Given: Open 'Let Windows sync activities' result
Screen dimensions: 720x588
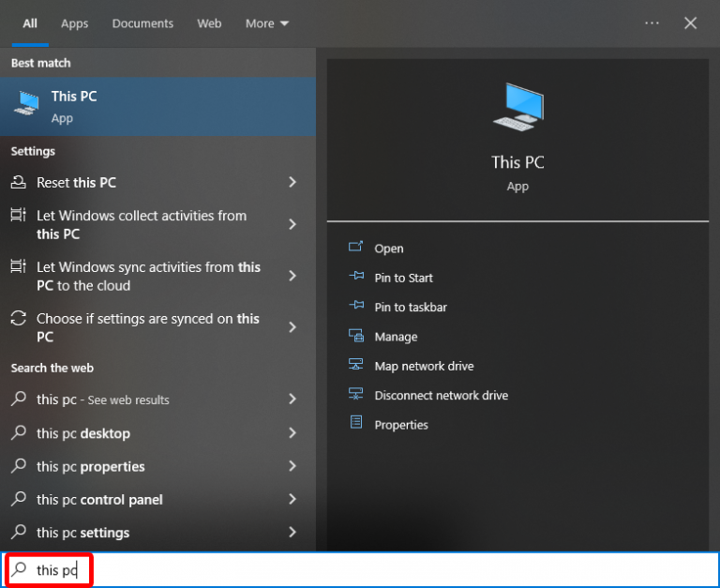Looking at the screenshot, I should 157,276.
